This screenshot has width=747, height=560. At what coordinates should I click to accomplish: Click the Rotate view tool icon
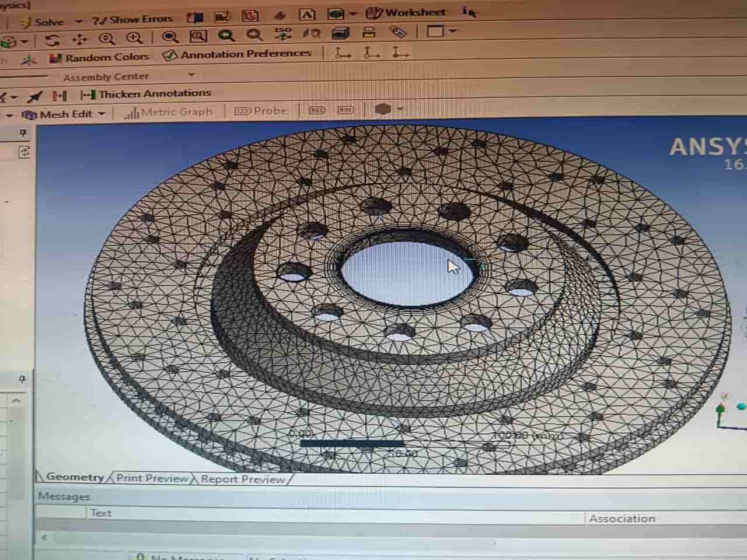[x=53, y=40]
